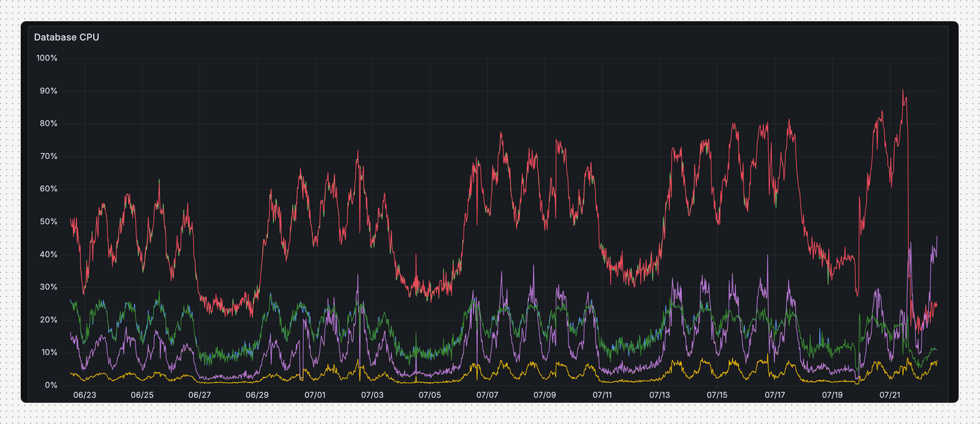Screen dimensions: 980x424
Task: Click the 07/19 date label
Action: tap(832, 395)
